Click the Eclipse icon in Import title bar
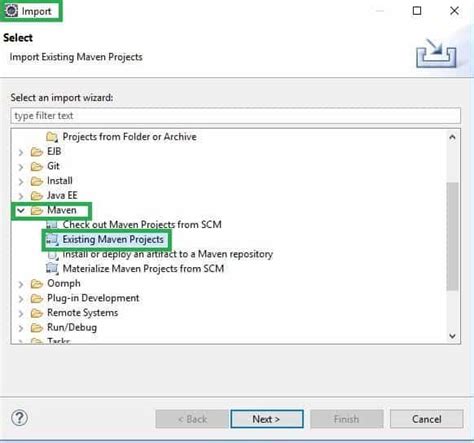The image size is (474, 443). click(12, 10)
